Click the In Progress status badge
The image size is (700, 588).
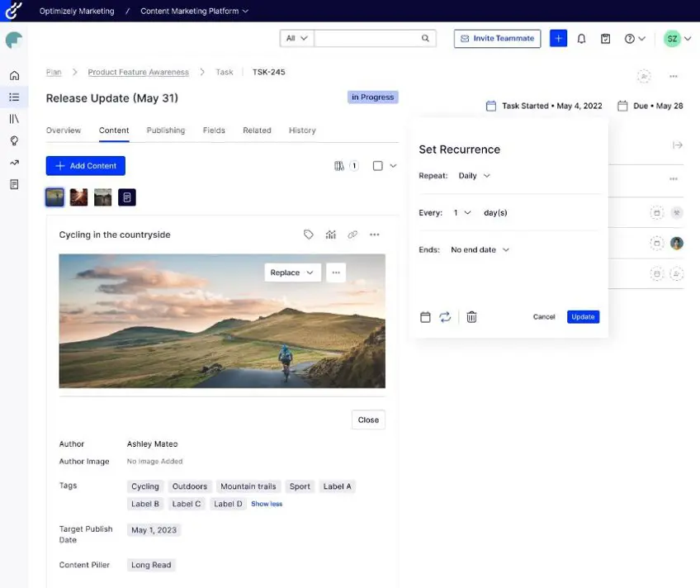point(373,97)
